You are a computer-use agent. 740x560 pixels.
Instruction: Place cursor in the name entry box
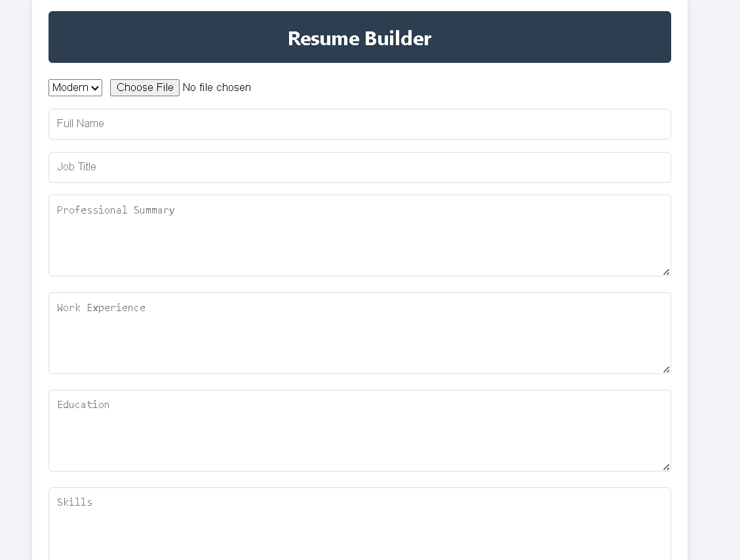[x=359, y=124]
